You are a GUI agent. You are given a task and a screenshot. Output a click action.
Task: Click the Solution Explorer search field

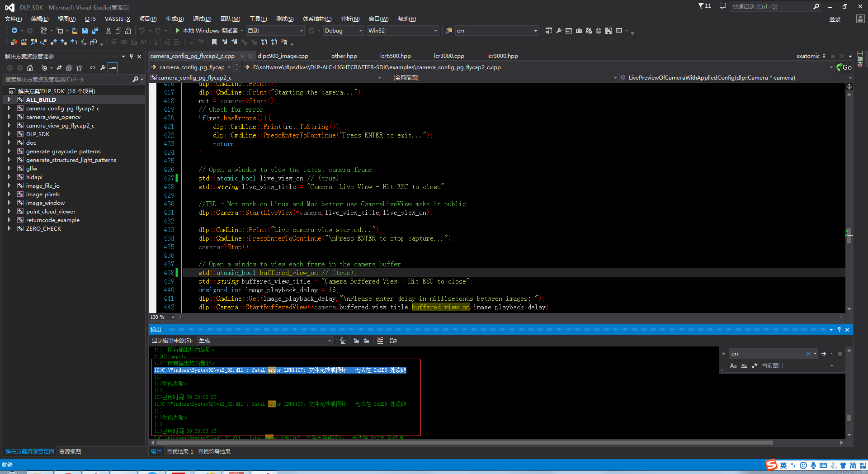(x=68, y=80)
